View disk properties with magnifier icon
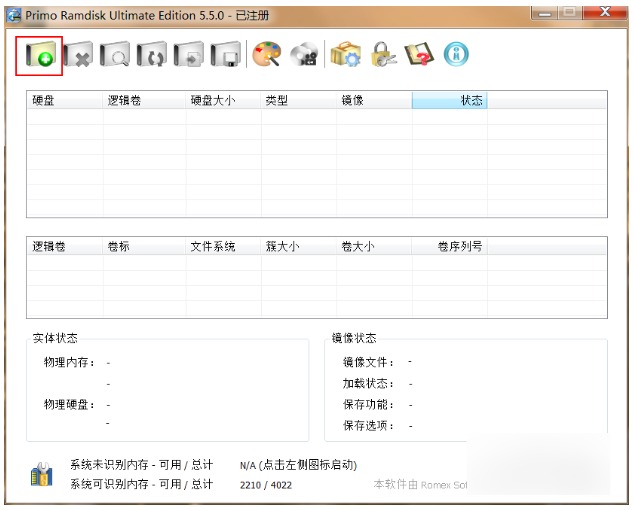 [x=115, y=54]
